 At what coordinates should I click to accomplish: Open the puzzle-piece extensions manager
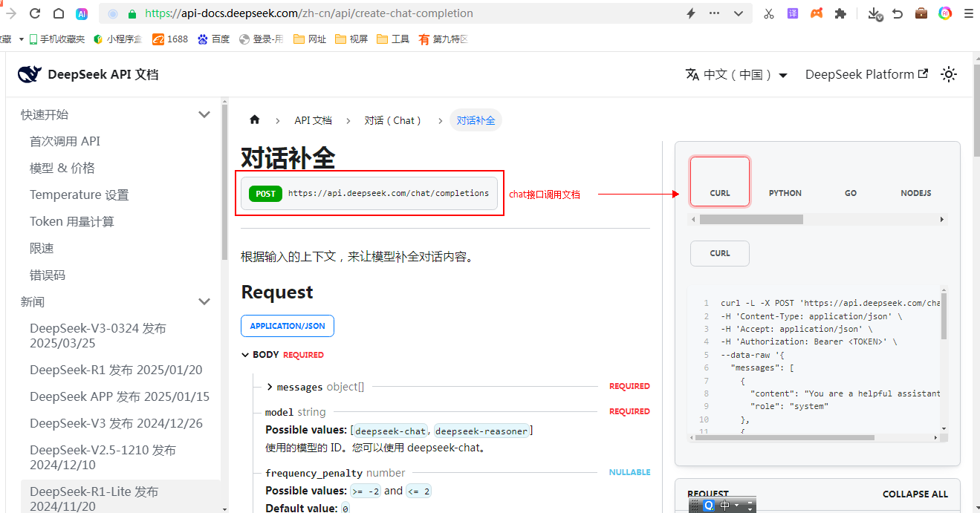(x=840, y=13)
